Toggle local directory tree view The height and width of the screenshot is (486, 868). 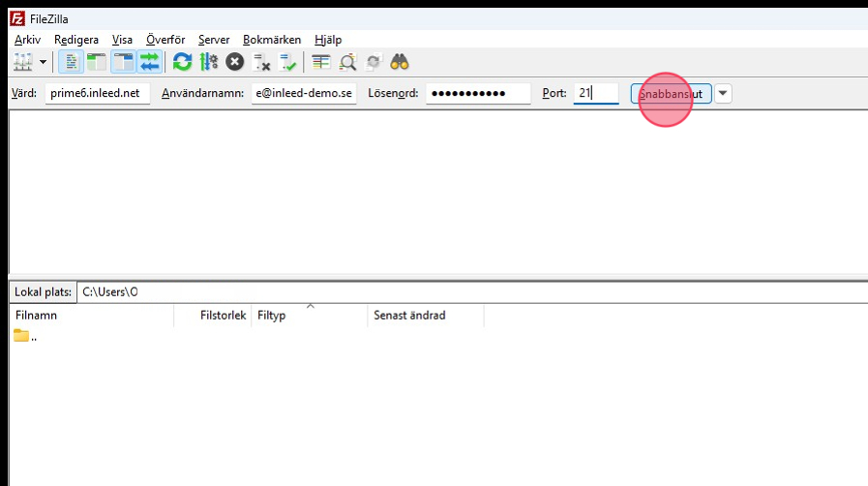[97, 62]
